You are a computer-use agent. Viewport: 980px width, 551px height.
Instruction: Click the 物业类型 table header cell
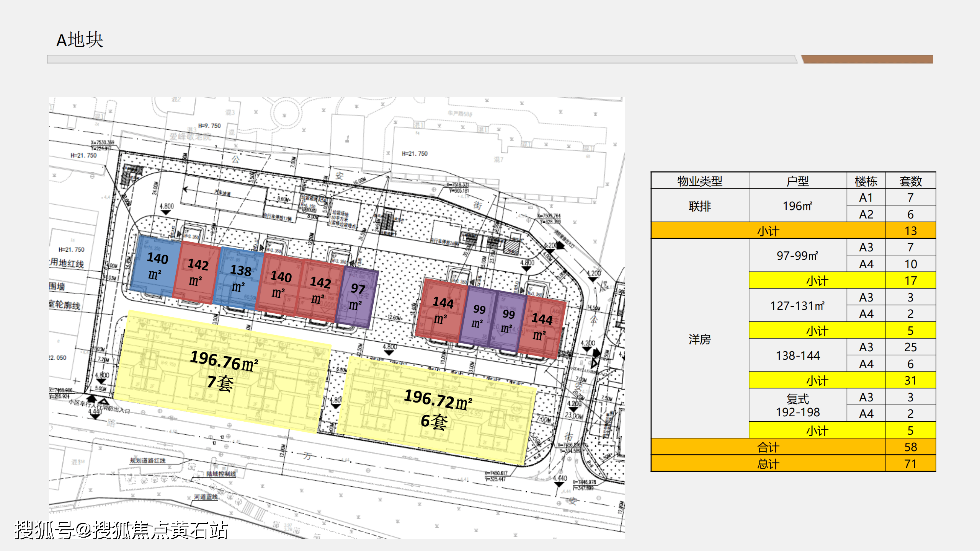pyautogui.click(x=699, y=181)
